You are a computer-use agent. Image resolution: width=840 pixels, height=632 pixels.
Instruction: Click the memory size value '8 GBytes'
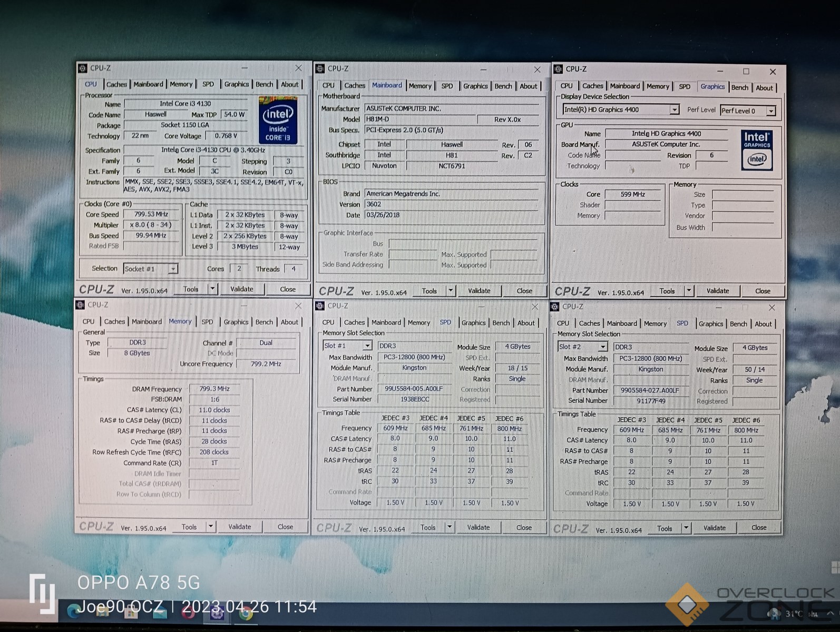(x=137, y=353)
